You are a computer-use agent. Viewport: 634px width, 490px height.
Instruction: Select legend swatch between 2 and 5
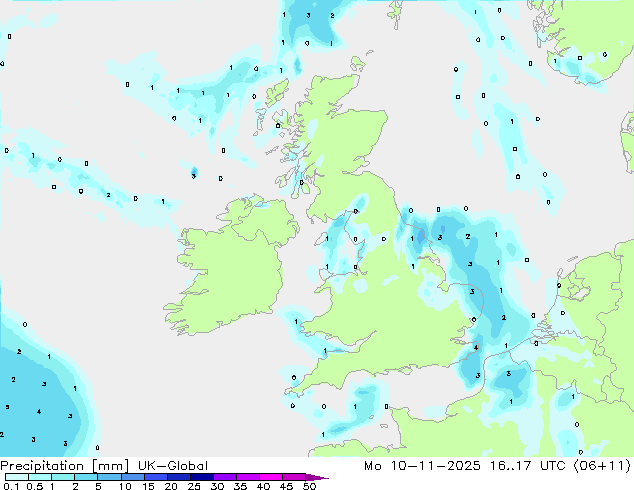click(86, 477)
